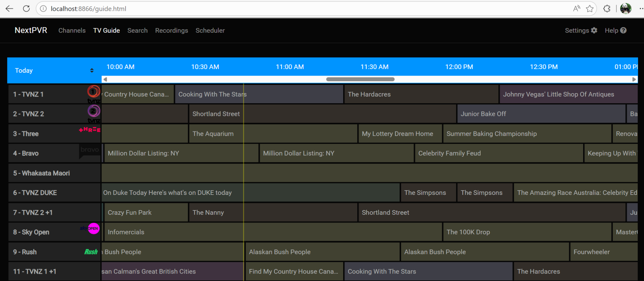Click the Help question mark icon
644x281 pixels.
624,30
